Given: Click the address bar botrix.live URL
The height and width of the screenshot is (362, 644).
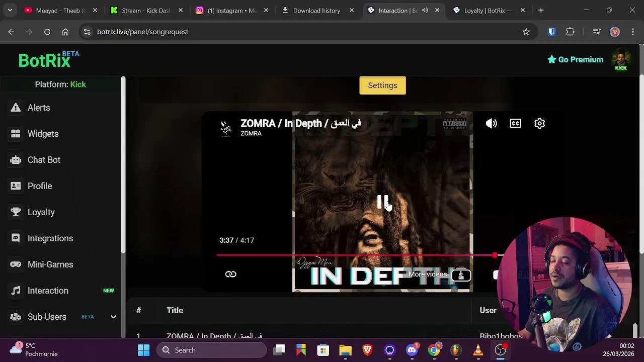Looking at the screenshot, I should click(143, 32).
